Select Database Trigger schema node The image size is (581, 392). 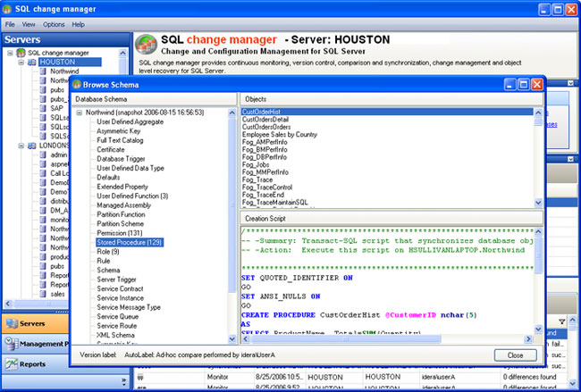tap(121, 159)
